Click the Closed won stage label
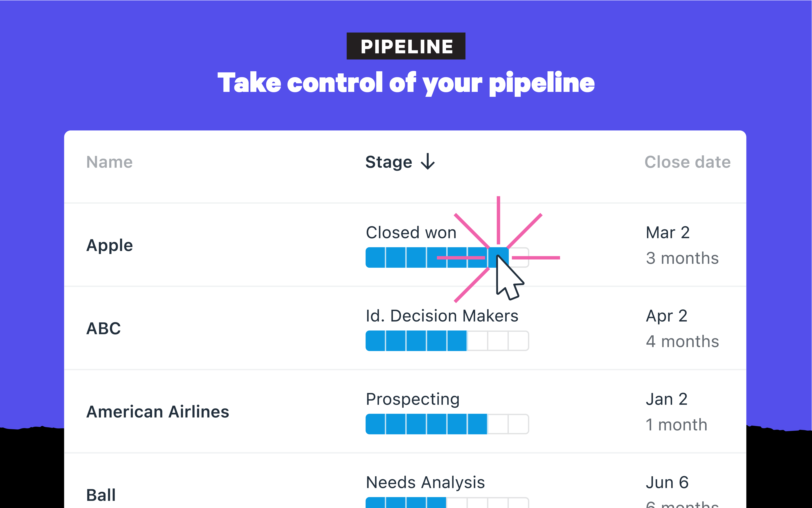Screen dimensions: 812x508 (x=411, y=232)
